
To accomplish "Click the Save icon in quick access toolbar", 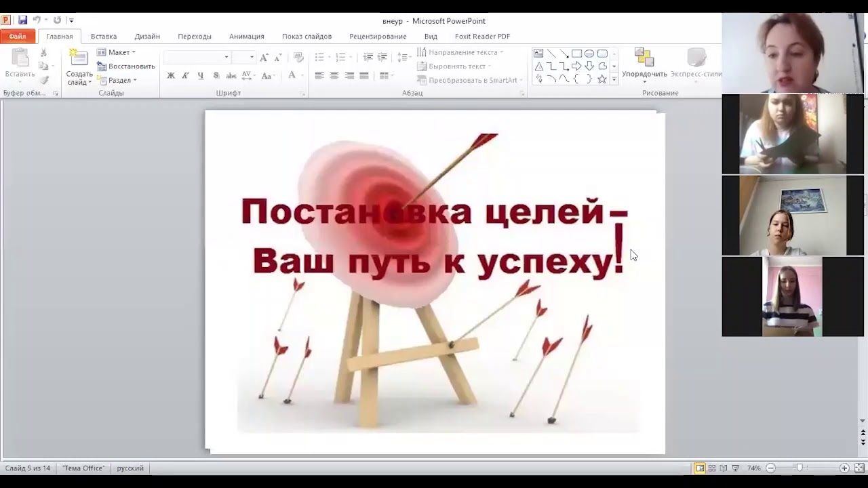I will coord(23,20).
